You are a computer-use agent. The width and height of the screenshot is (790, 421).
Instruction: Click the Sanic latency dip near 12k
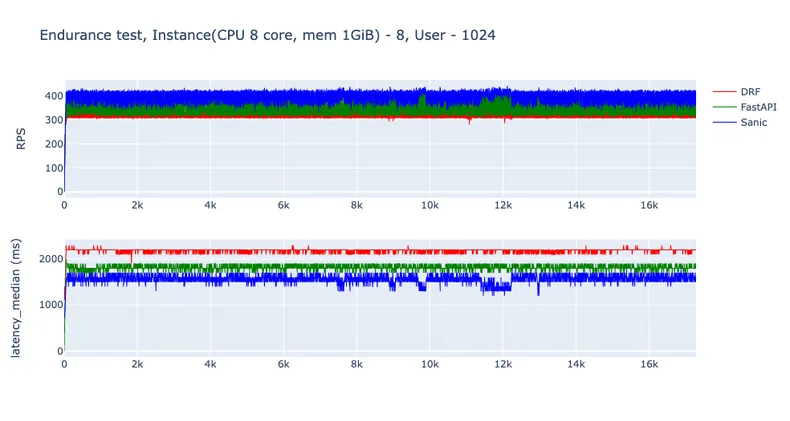pos(496,287)
